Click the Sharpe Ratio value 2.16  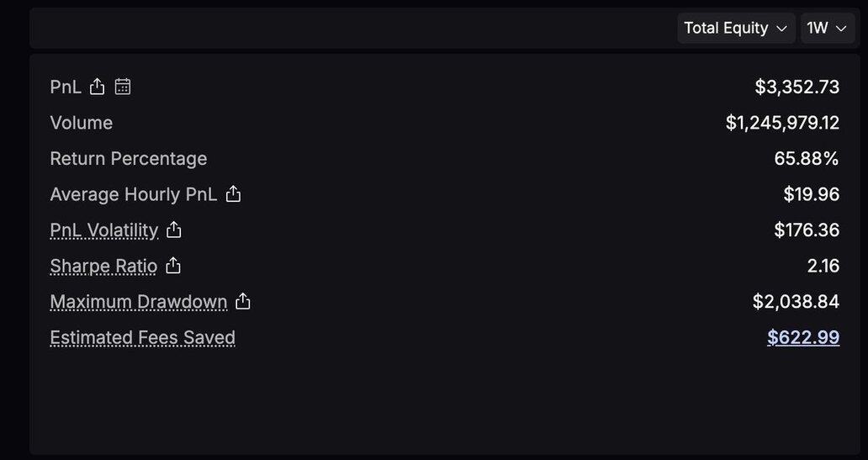pyautogui.click(x=823, y=266)
